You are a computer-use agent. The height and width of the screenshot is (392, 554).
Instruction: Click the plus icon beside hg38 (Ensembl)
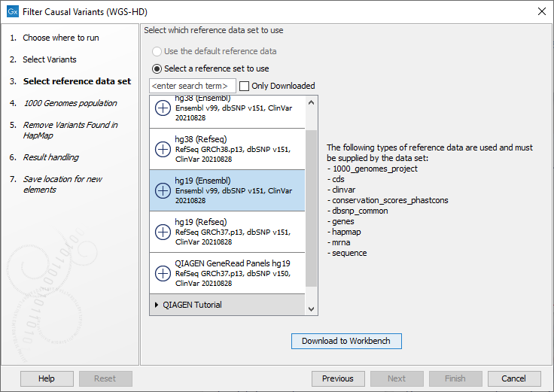click(163, 108)
